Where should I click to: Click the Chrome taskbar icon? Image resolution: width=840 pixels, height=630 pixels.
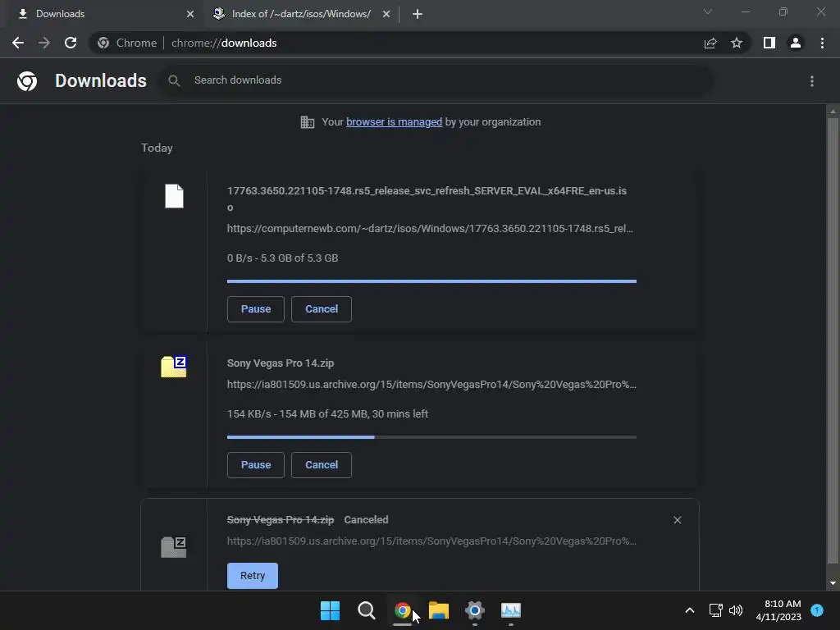click(x=402, y=610)
